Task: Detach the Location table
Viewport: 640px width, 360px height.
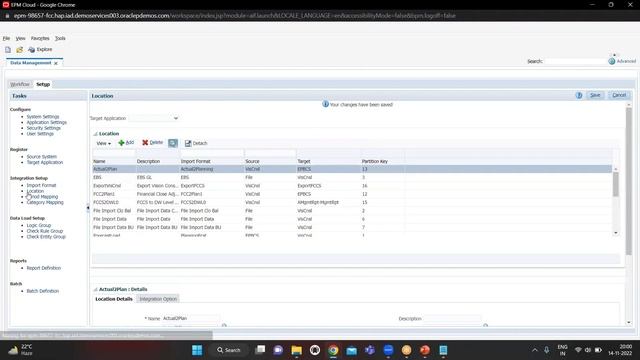Action: [x=196, y=143]
